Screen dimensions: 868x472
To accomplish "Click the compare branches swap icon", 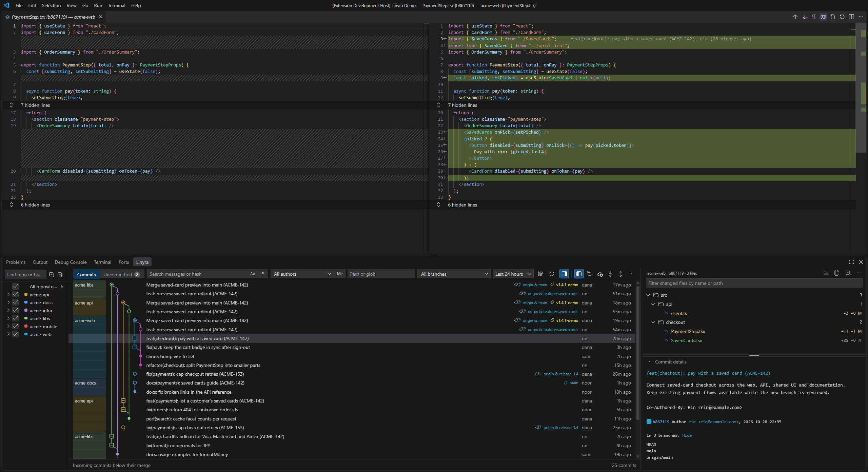I will [589, 274].
